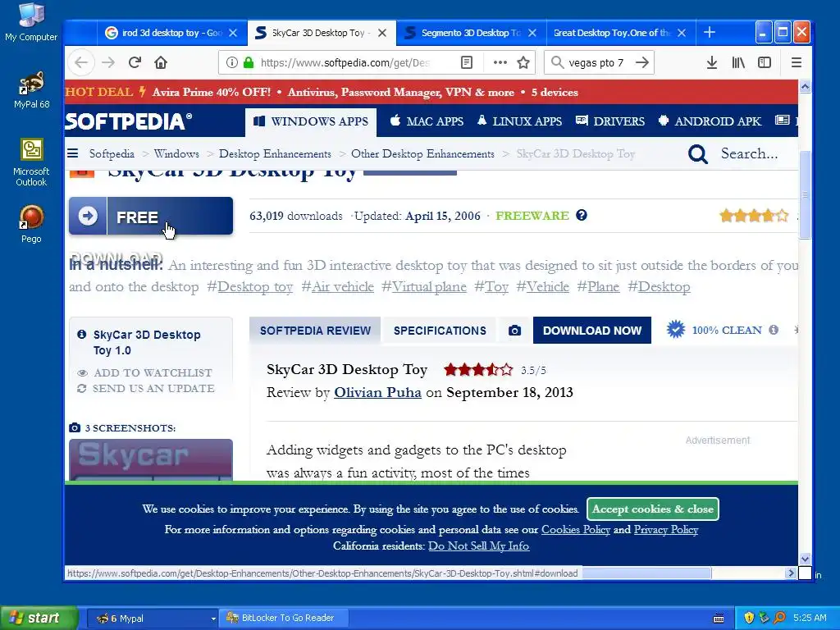Image resolution: width=840 pixels, height=630 pixels.
Task: Open the browser hamburger menu
Action: point(797,62)
